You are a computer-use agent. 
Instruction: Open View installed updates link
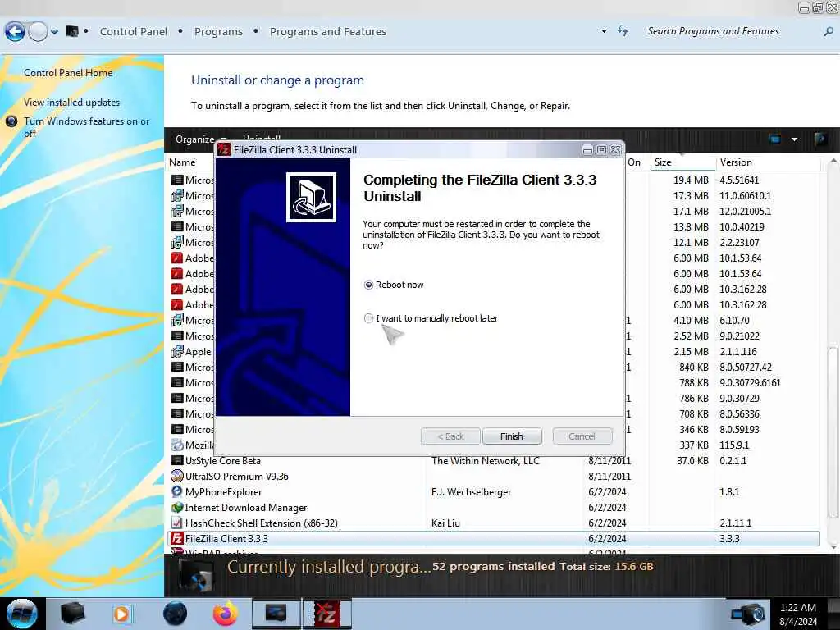[72, 103]
